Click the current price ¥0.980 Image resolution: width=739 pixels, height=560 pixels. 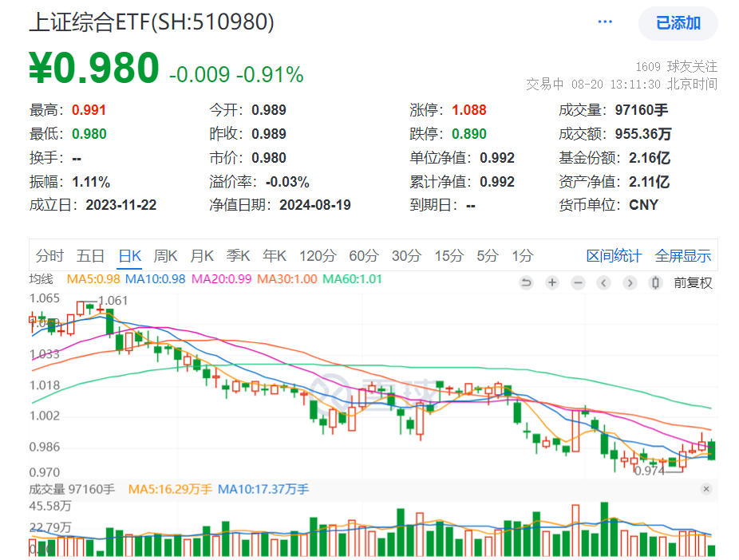point(94,68)
